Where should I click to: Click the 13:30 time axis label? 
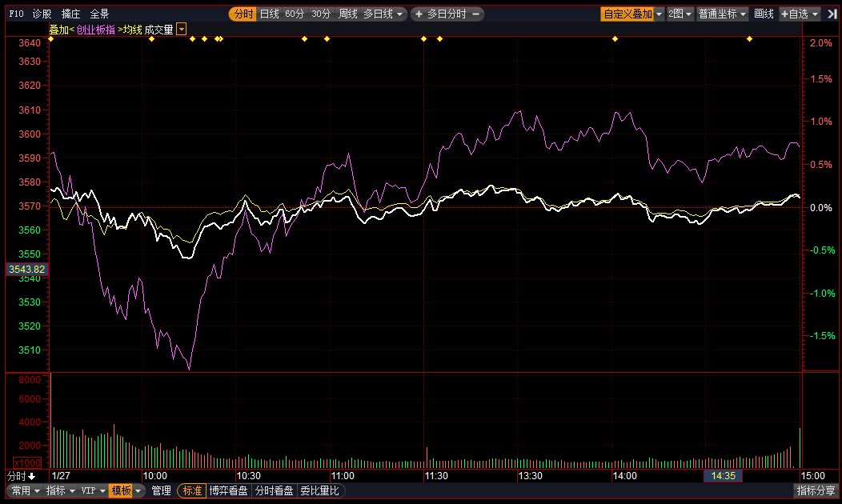tap(530, 476)
